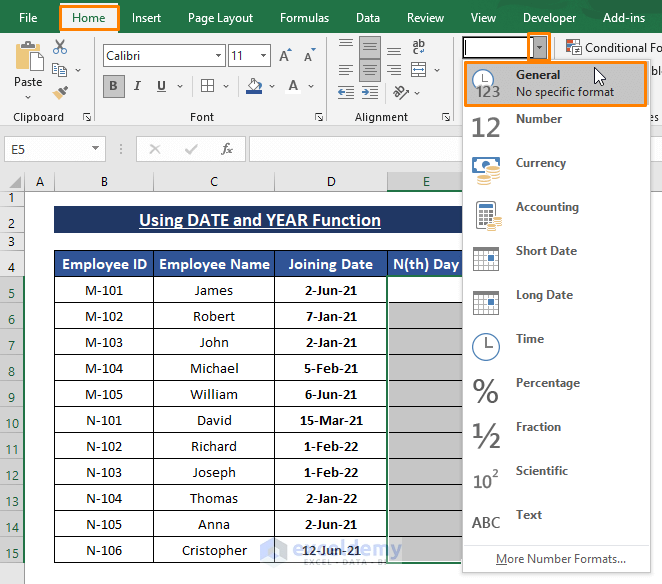662x584 pixels.
Task: Click the Format Painter brush icon
Action: (60, 92)
